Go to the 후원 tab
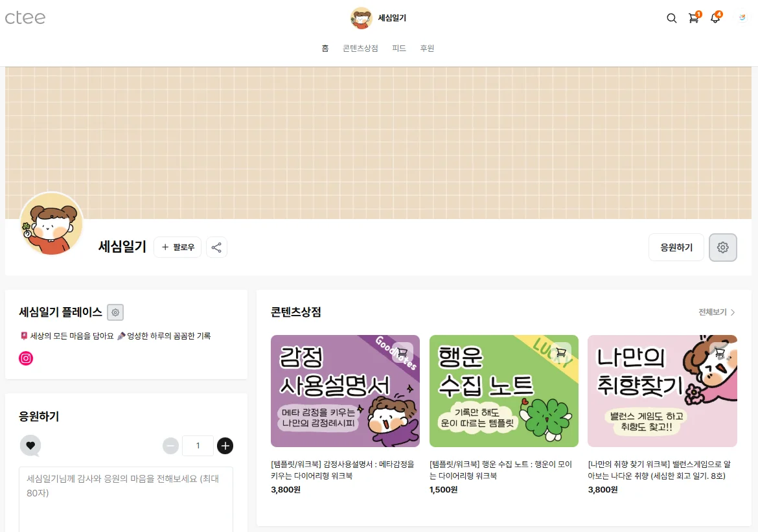The width and height of the screenshot is (758, 532). tap(427, 49)
